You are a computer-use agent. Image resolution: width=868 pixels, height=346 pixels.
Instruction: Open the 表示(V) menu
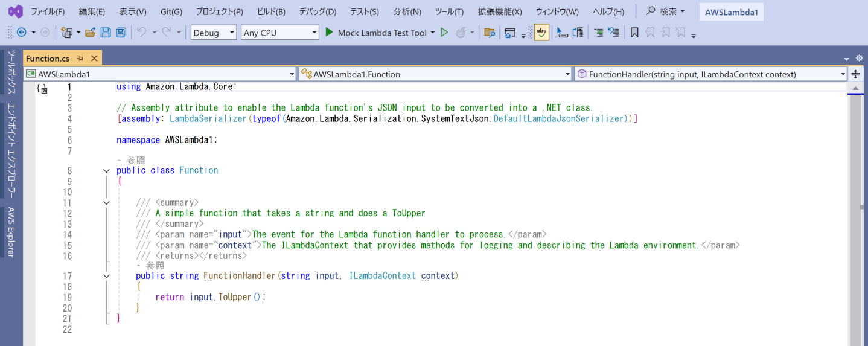(133, 11)
